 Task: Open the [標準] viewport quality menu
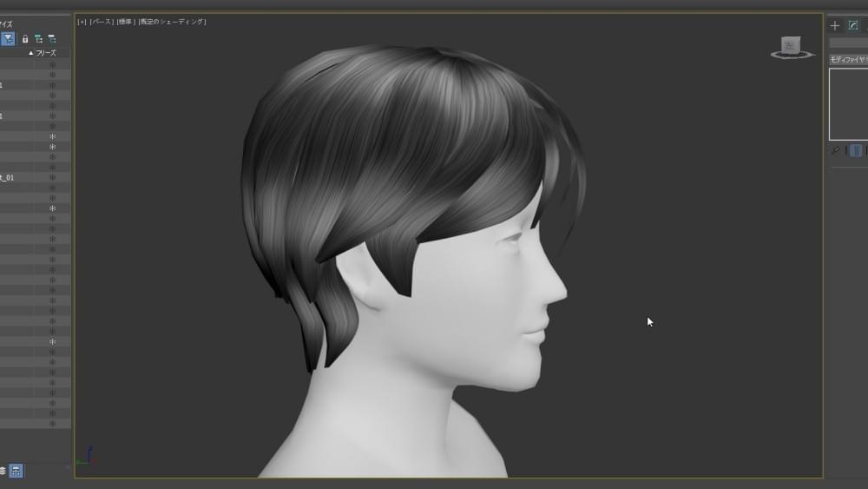coord(126,22)
